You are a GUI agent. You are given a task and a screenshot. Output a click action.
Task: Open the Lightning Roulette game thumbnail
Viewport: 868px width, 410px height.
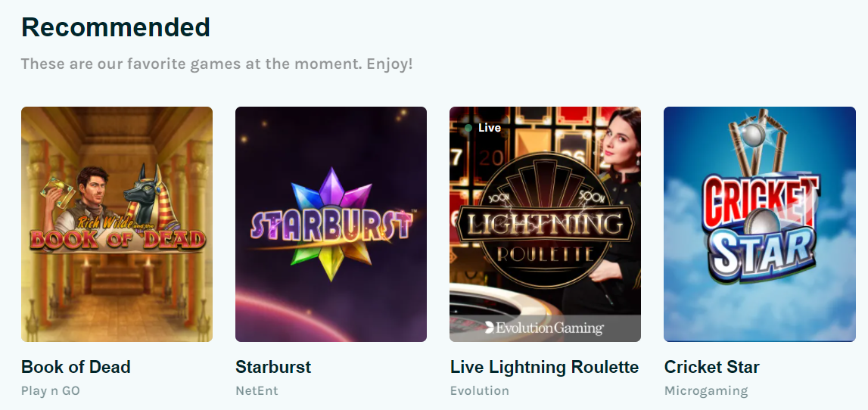tap(546, 224)
